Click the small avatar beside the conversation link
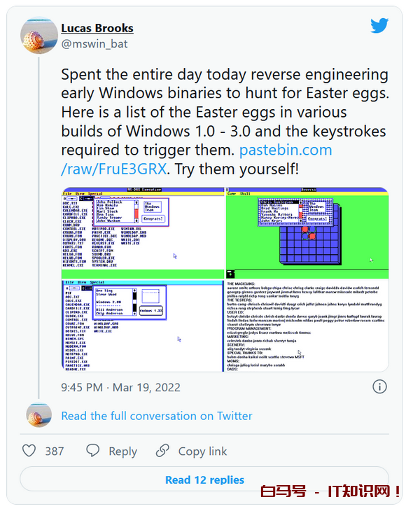This screenshot has height=518, width=420. click(38, 416)
